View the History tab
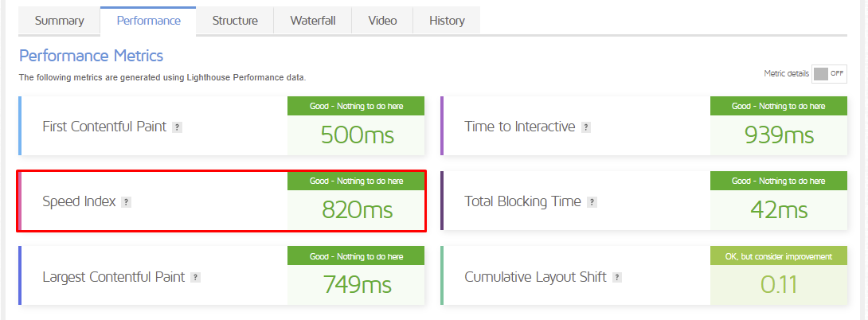The height and width of the screenshot is (320, 868). point(447,21)
